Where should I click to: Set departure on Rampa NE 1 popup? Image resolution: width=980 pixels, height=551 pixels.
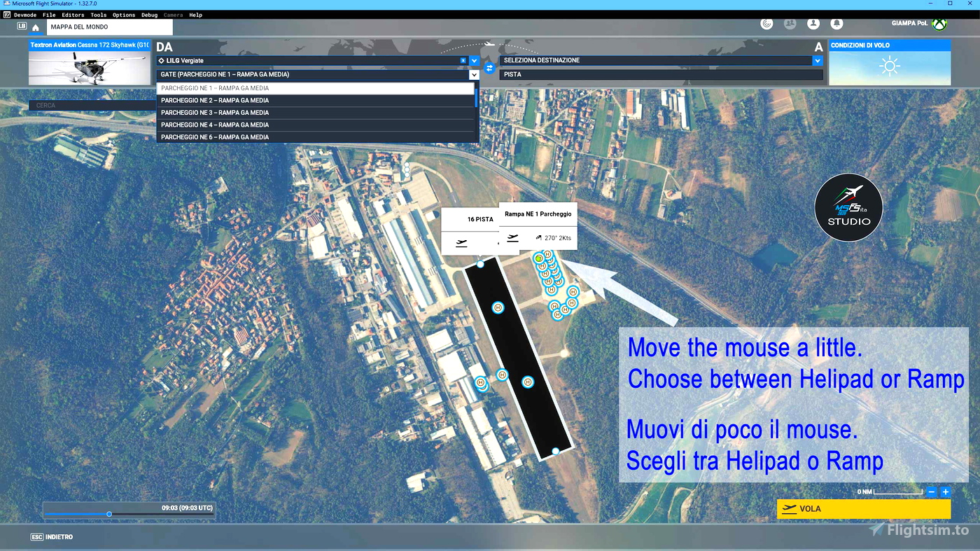[513, 238]
